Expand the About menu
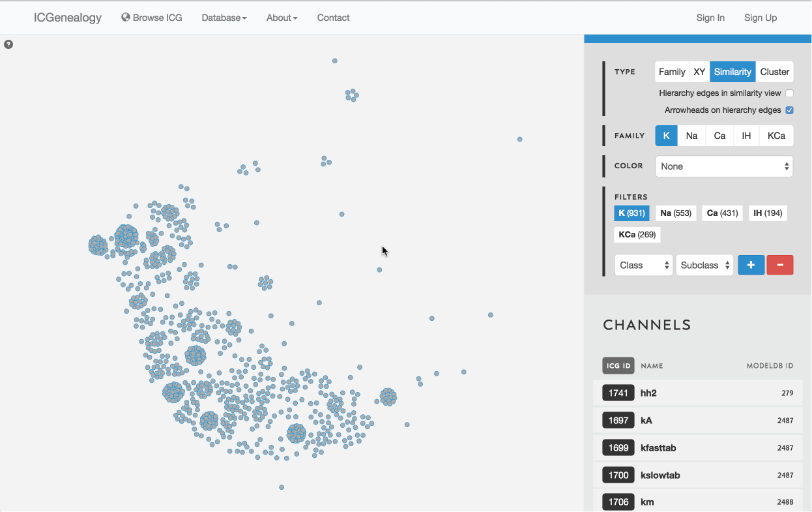812x512 pixels. click(x=282, y=18)
